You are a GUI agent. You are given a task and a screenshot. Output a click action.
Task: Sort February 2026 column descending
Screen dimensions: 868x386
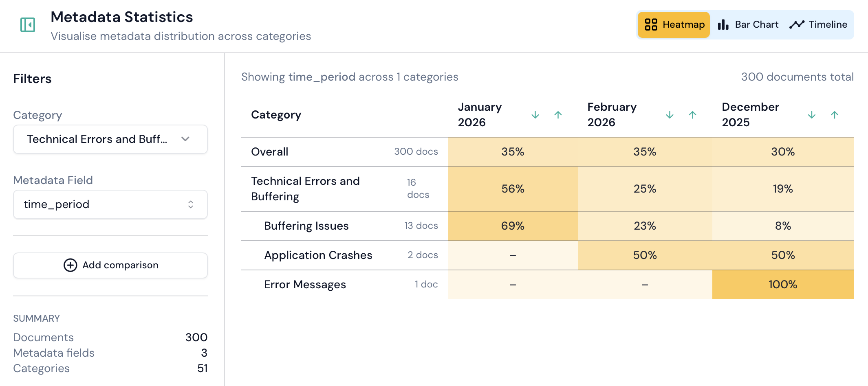670,115
